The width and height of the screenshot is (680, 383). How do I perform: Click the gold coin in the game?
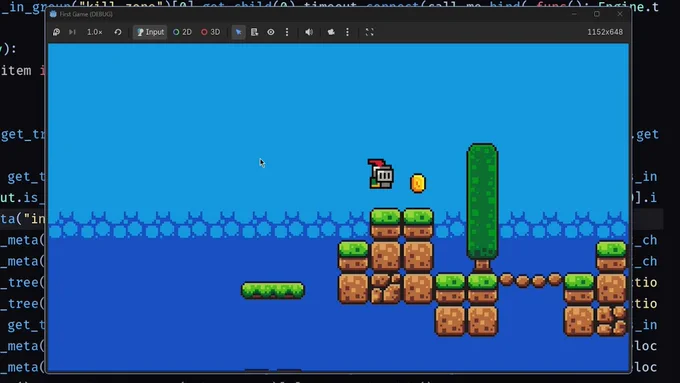tap(418, 183)
